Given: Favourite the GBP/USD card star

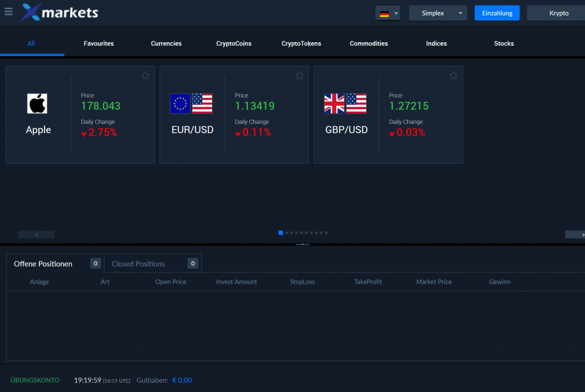Looking at the screenshot, I should tap(454, 76).
